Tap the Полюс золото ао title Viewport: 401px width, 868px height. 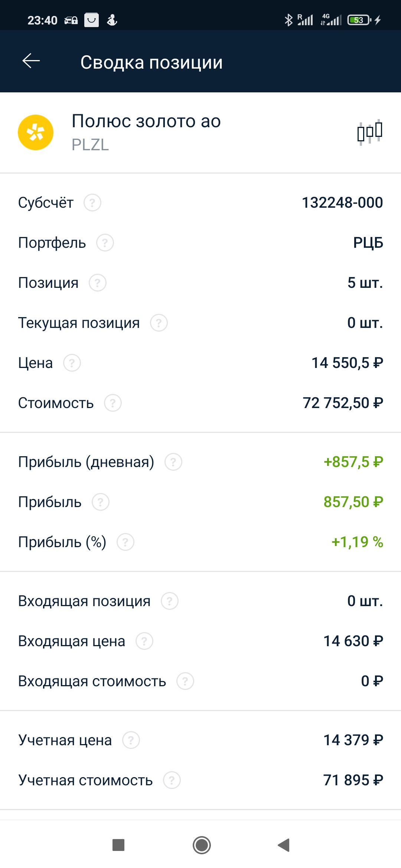[146, 121]
